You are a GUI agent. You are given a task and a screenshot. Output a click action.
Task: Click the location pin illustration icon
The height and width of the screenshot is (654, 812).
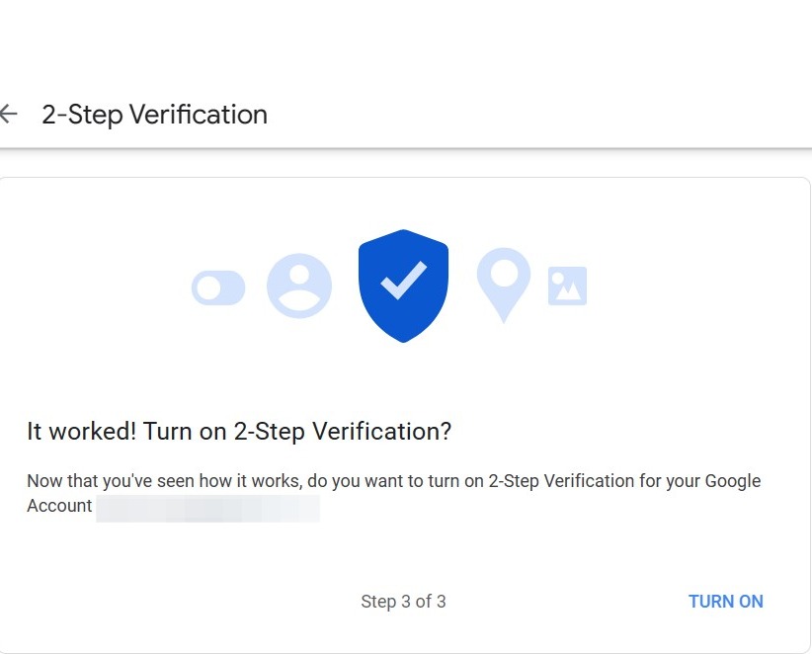pos(504,283)
